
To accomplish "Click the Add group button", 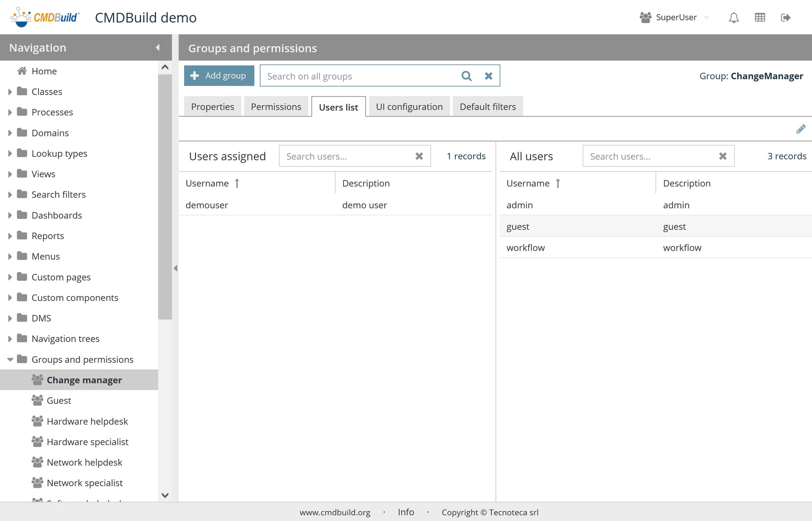I will tap(219, 76).
